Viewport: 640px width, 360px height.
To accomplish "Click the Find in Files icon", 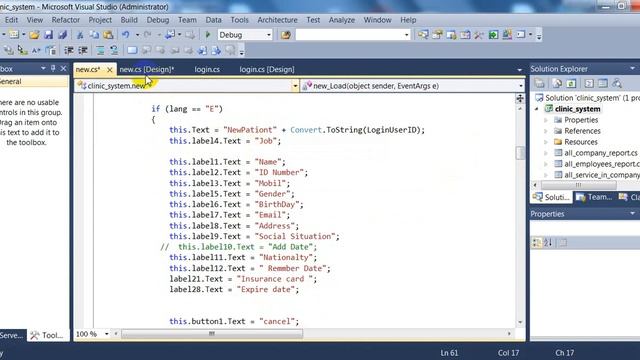I will (x=286, y=35).
